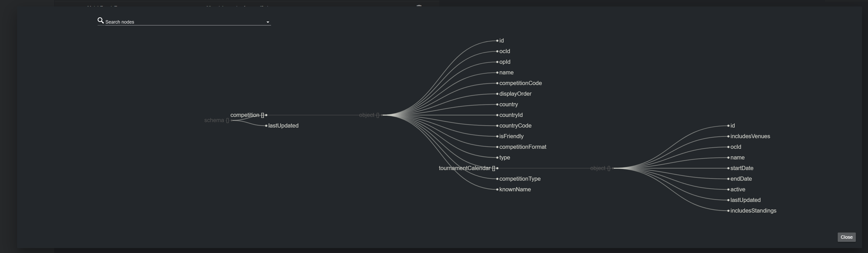Image resolution: width=868 pixels, height=253 pixels.
Task: Click the endDate node
Action: pyautogui.click(x=741, y=179)
